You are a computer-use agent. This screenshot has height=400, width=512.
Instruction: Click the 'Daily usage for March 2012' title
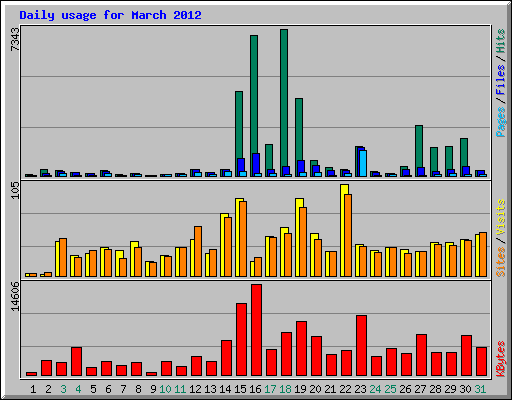(110, 15)
